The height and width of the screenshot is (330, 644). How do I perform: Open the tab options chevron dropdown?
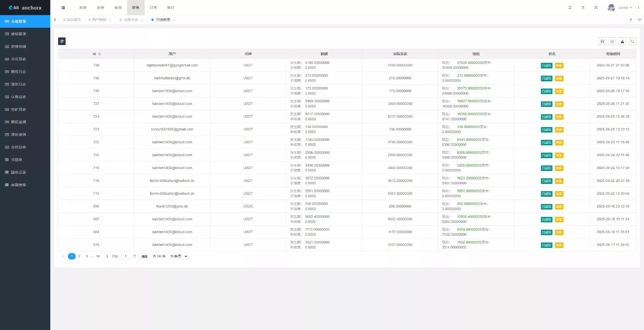tap(639, 19)
